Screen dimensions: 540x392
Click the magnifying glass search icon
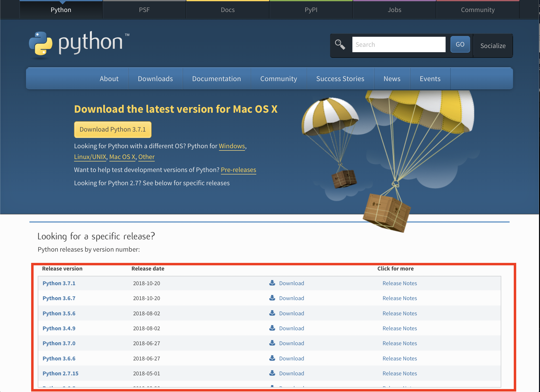[x=340, y=45]
